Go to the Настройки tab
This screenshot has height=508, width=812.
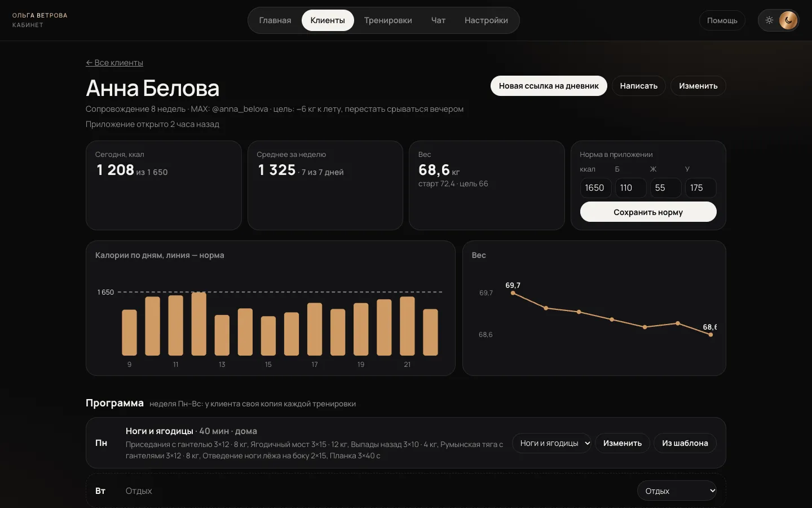[486, 20]
